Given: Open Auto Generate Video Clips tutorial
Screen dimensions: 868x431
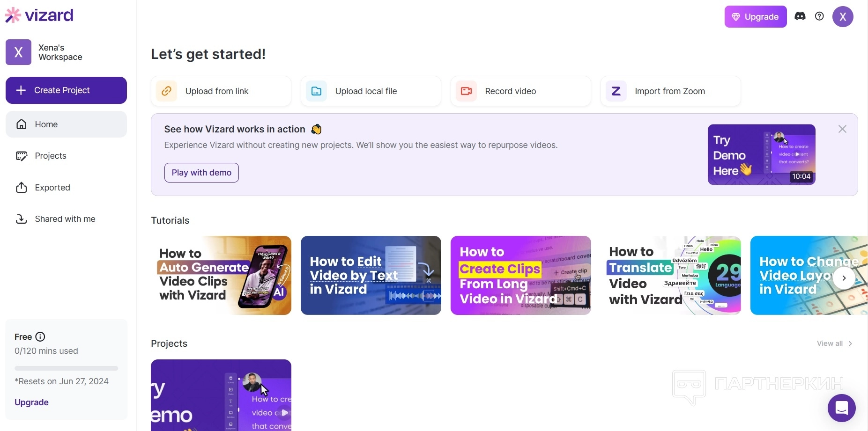Looking at the screenshot, I should click(x=221, y=275).
